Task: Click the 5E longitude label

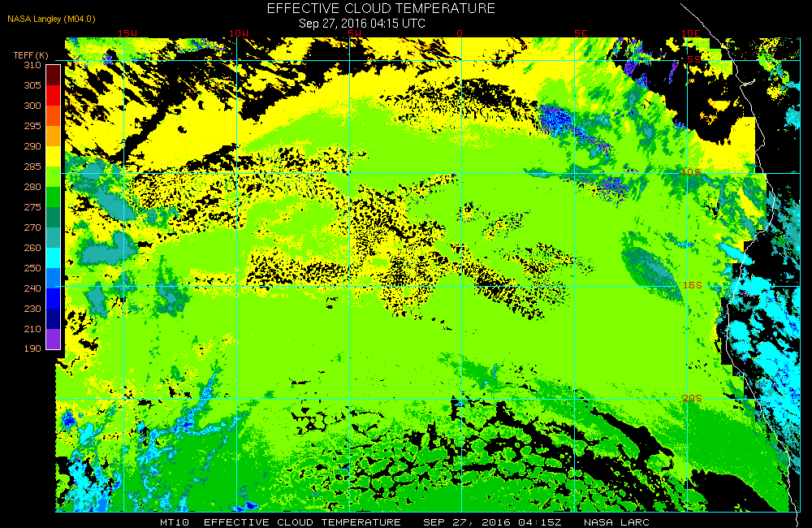Action: (581, 33)
